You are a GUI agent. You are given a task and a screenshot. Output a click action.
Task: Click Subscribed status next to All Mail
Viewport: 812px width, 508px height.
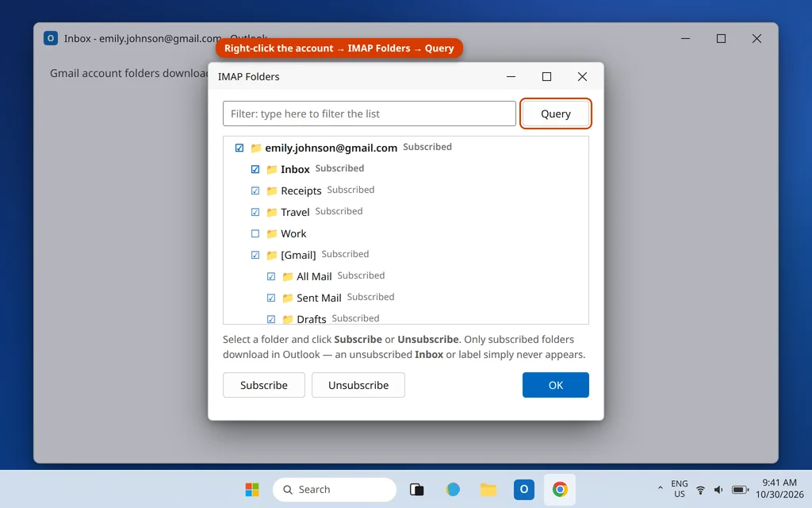(x=361, y=275)
